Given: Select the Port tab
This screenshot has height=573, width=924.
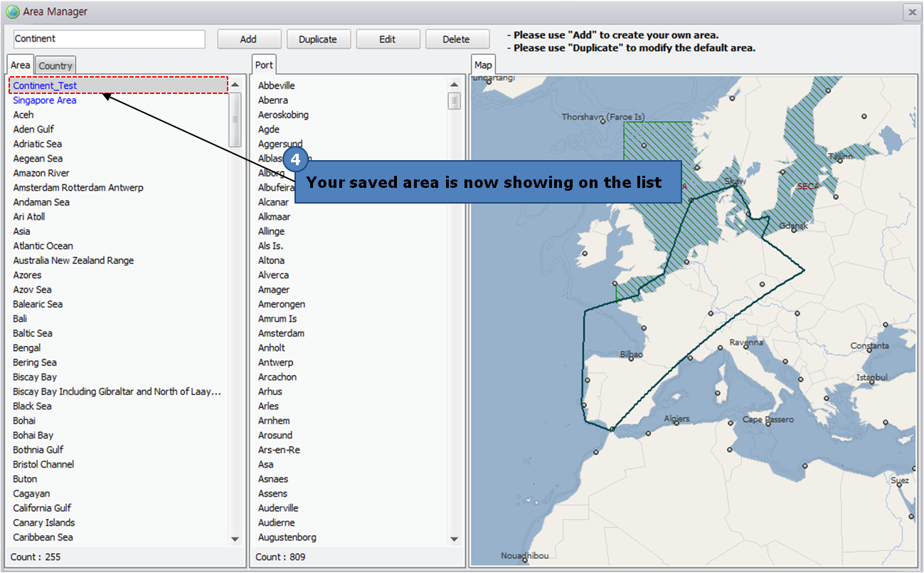Looking at the screenshot, I should coord(264,65).
